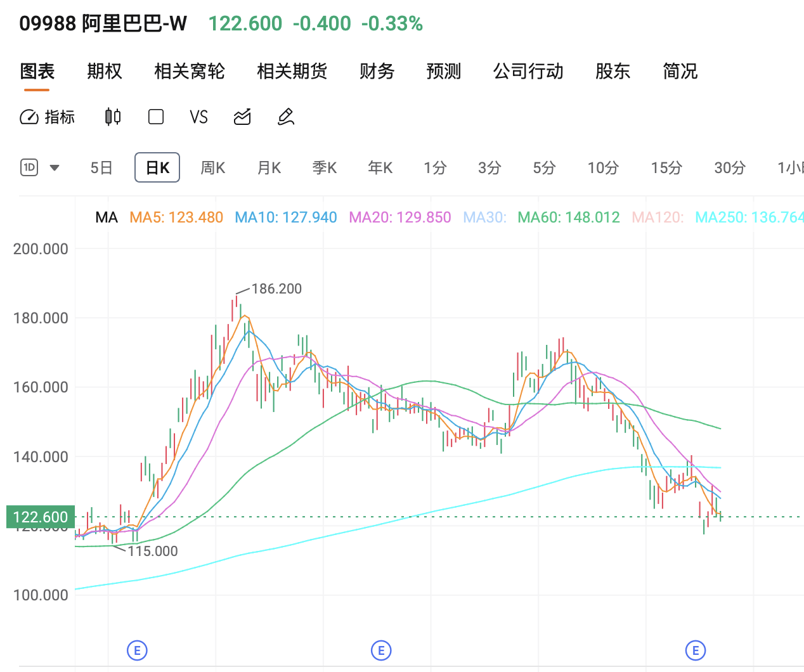804x672 pixels.
Task: Click the orange MA5 color legend
Action: 176,217
